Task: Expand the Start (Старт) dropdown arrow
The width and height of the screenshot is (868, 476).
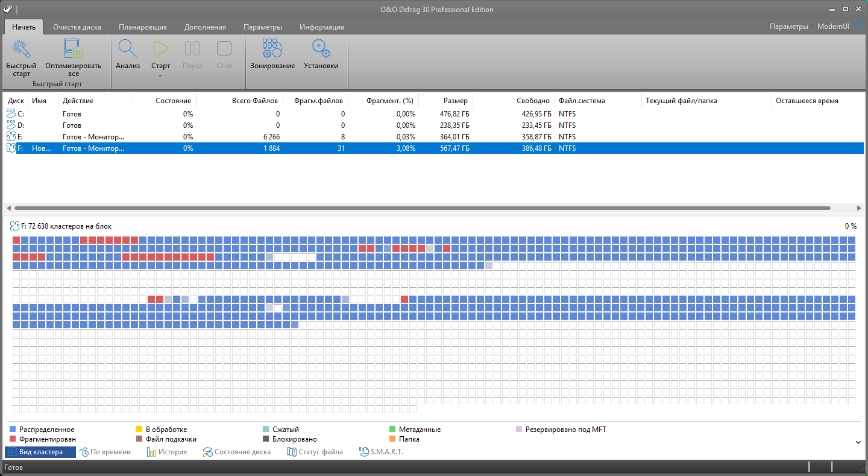Action: coord(160,75)
